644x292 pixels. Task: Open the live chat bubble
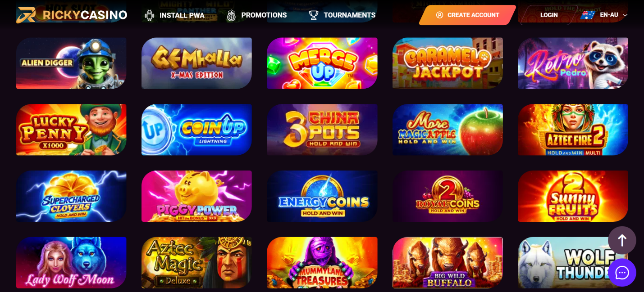click(622, 272)
